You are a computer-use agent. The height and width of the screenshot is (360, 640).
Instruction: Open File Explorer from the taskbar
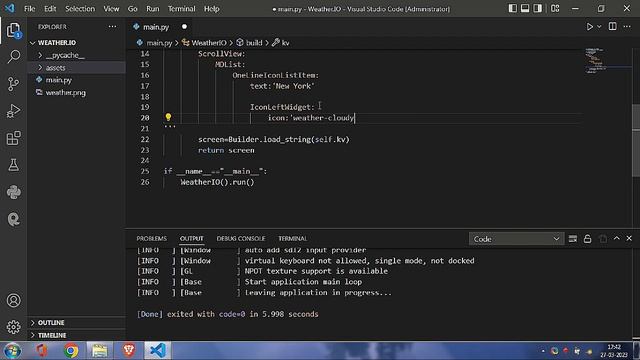point(100,351)
